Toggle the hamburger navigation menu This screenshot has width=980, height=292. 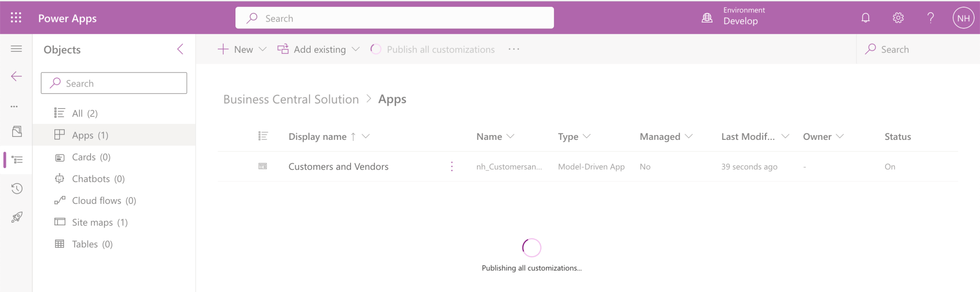(x=17, y=49)
